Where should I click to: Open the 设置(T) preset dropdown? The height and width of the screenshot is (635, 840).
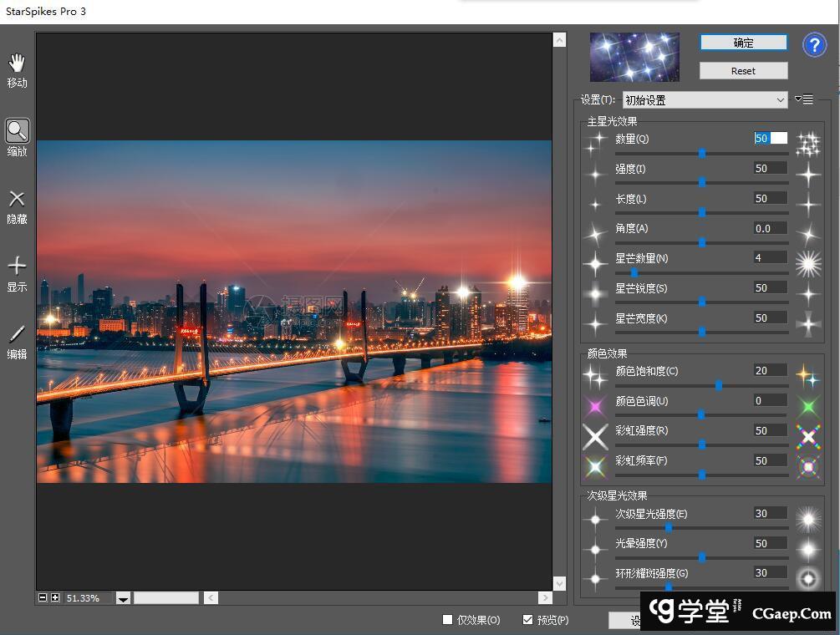(705, 100)
